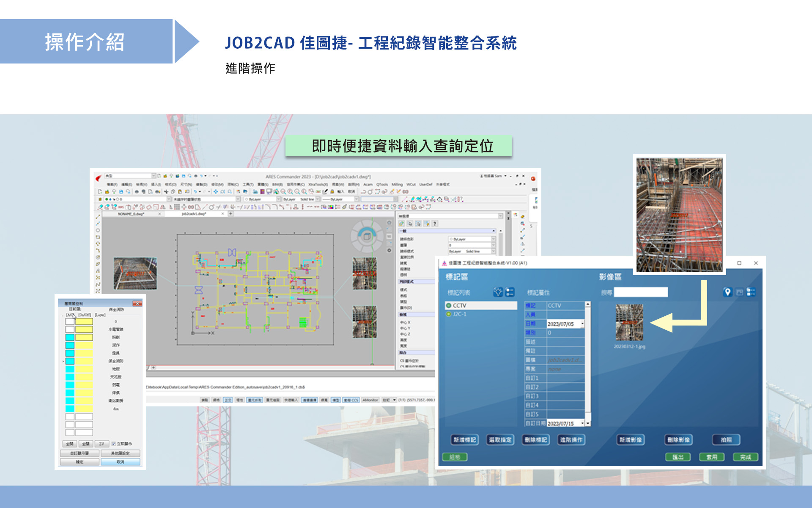Image resolution: width=812 pixels, height=508 pixels.
Task: Open ByLayer color dropdown in properties panel
Action: click(x=493, y=239)
